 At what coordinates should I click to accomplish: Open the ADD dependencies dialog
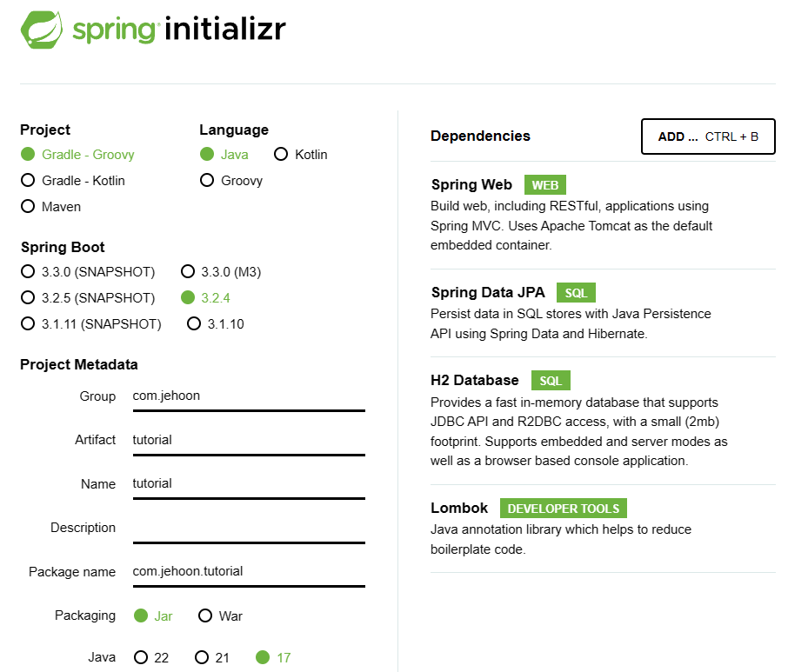pyautogui.click(x=708, y=136)
